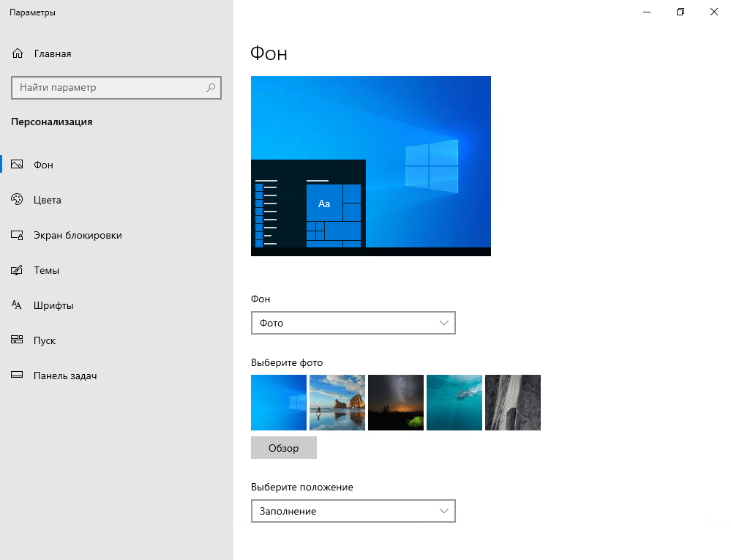Screen dimensions: 731x560
Task: Expand the Фон dropdown showing Фото
Action: [353, 323]
